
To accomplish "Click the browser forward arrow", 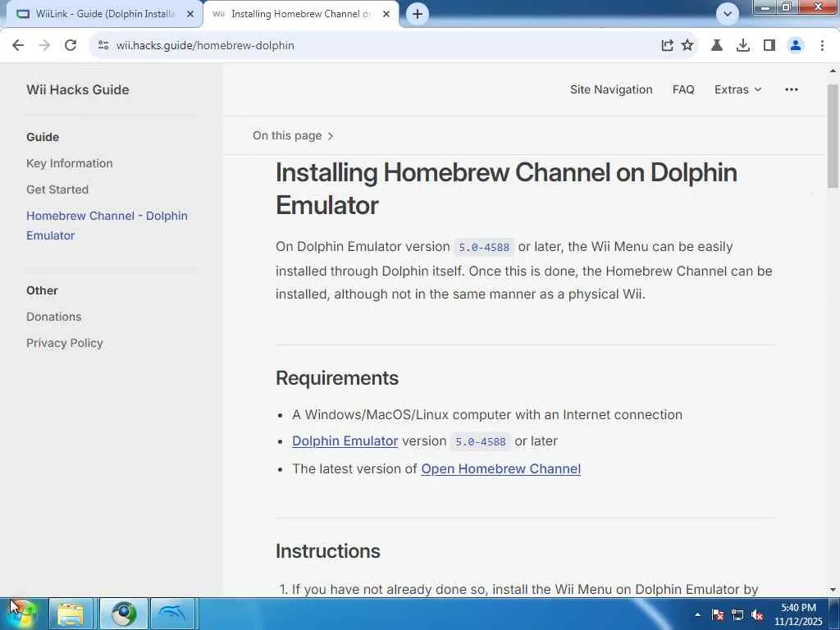I will tap(44, 46).
